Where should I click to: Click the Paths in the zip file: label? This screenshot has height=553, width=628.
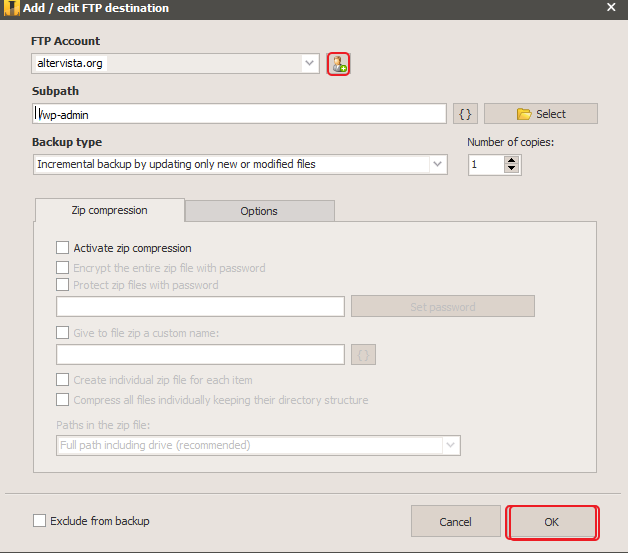(x=103, y=425)
